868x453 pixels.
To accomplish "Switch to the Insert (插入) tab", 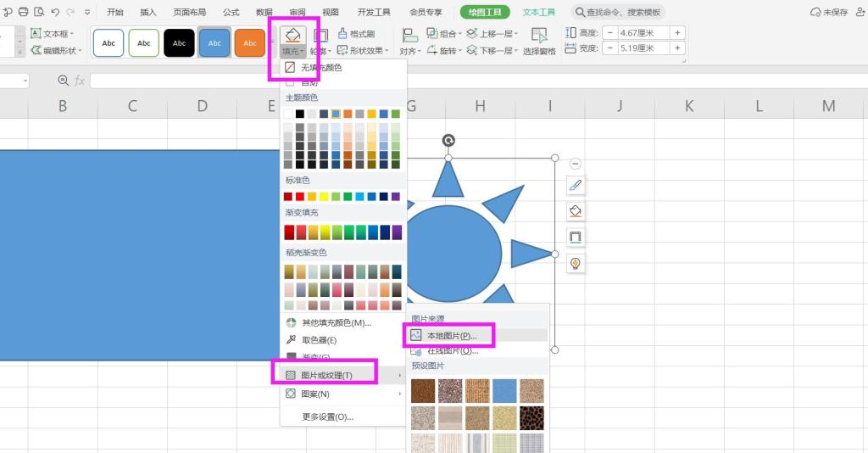I will click(148, 12).
